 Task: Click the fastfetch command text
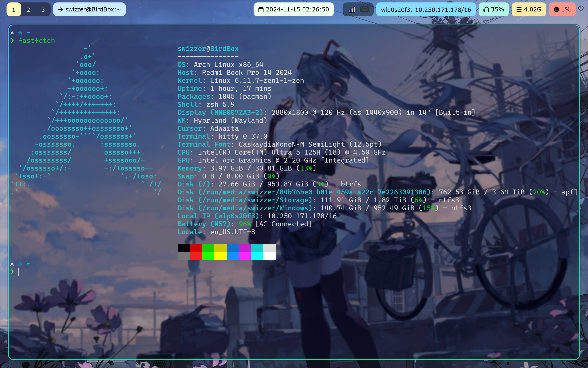(37, 41)
